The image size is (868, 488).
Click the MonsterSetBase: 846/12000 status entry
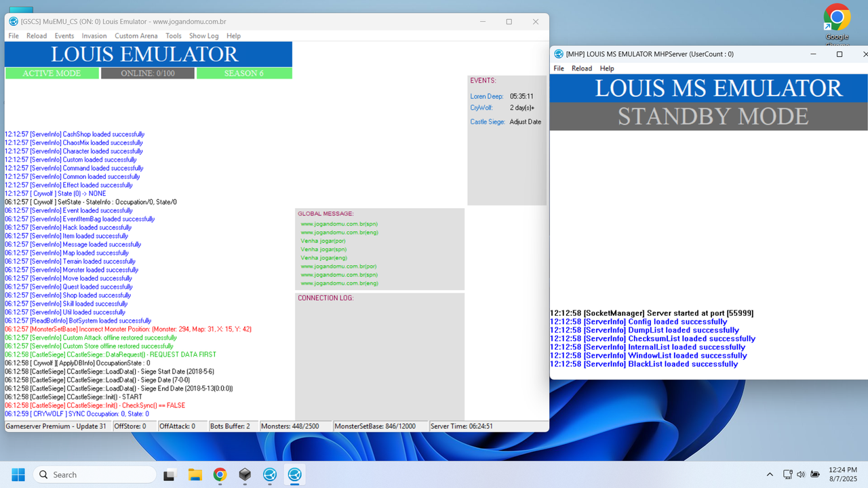tap(380, 426)
